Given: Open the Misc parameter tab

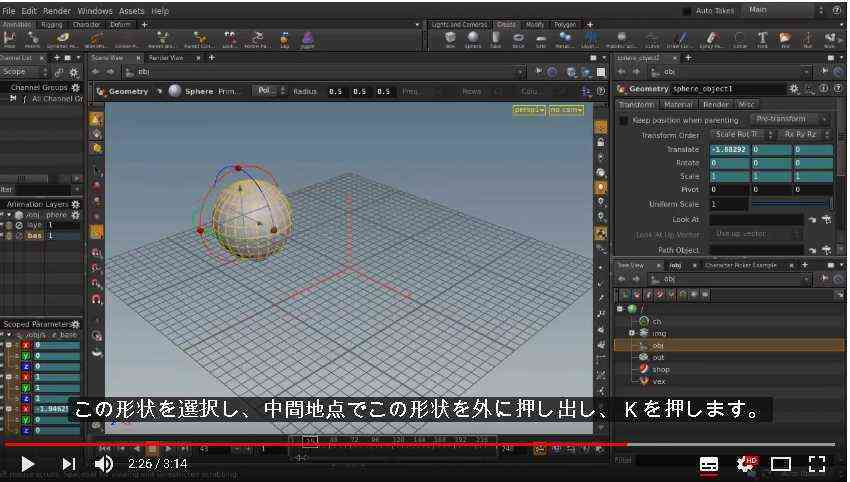Looking at the screenshot, I should point(746,104).
